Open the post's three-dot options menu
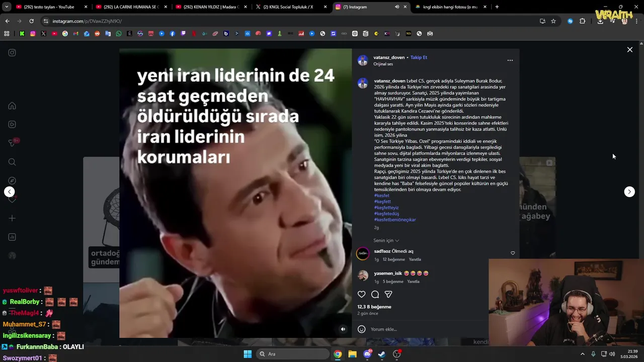The width and height of the screenshot is (644, 362). [510, 60]
